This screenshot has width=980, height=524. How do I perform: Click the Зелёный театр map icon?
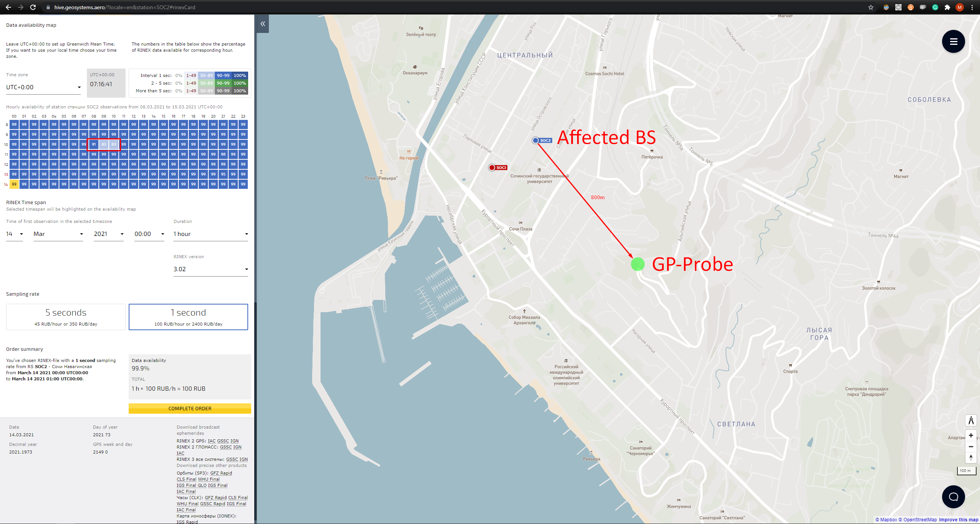click(x=421, y=28)
